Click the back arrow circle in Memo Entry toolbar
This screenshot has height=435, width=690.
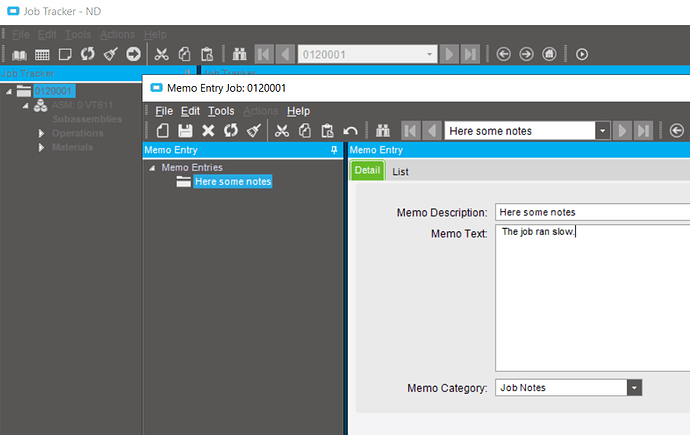pos(676,131)
